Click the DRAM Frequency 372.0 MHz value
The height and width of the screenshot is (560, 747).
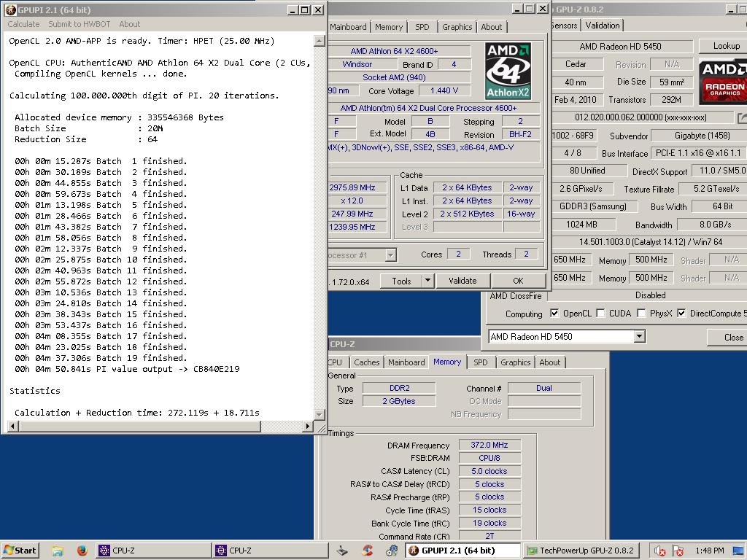click(489, 446)
